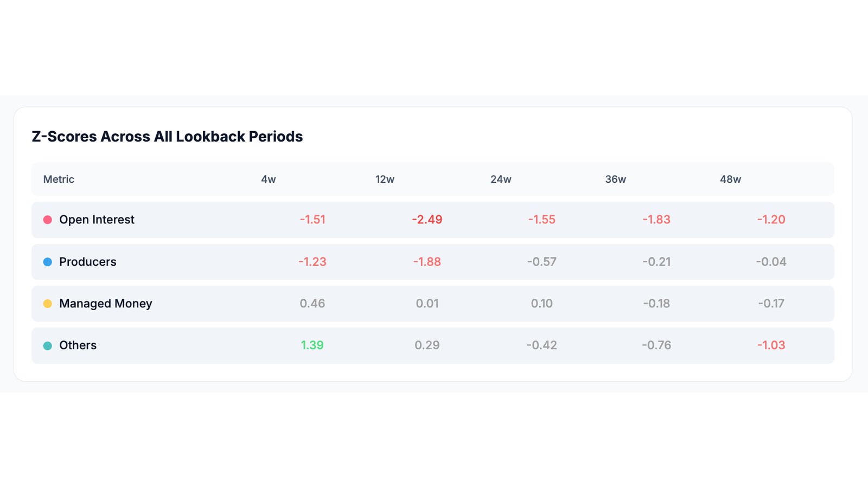Select the 4w column header

[269, 179]
